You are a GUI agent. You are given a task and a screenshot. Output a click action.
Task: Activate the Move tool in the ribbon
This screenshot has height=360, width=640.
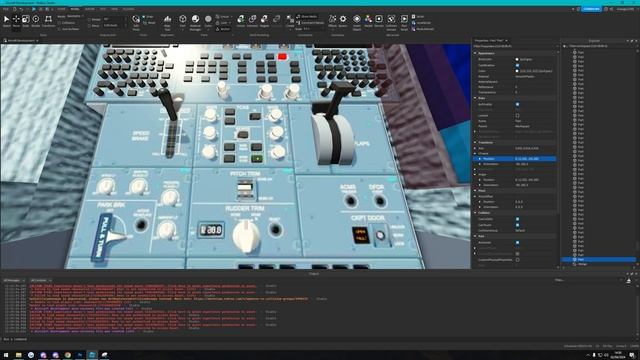(x=16, y=21)
